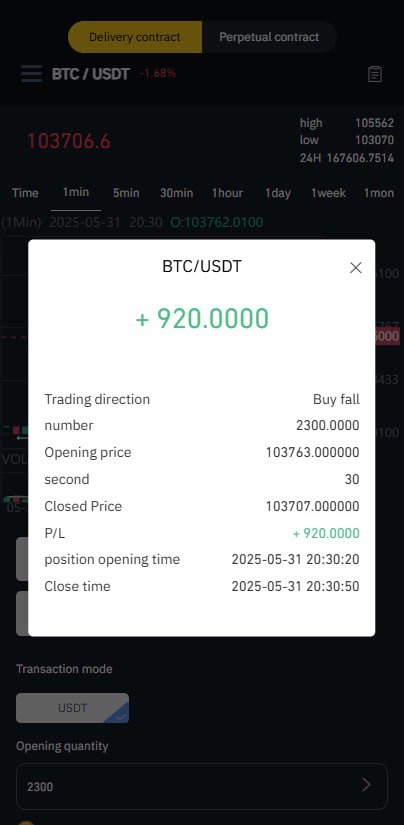Select the 5min chart interval
The height and width of the screenshot is (825, 404).
coord(126,193)
